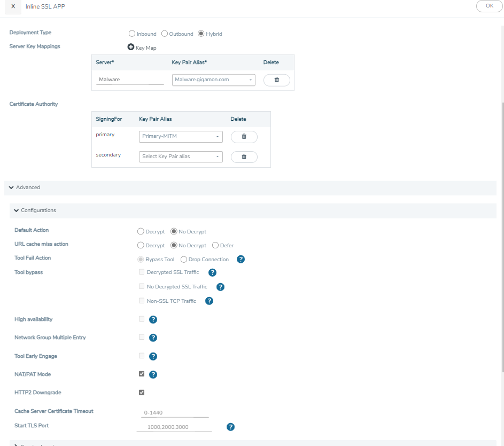Check No Decrypted SSL Traffic tool bypass

tap(142, 286)
